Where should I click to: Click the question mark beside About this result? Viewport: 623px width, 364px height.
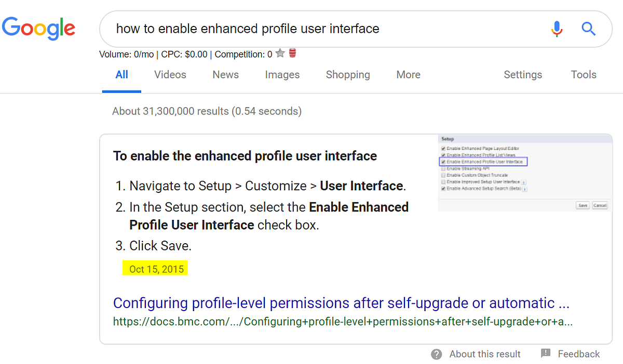click(436, 354)
